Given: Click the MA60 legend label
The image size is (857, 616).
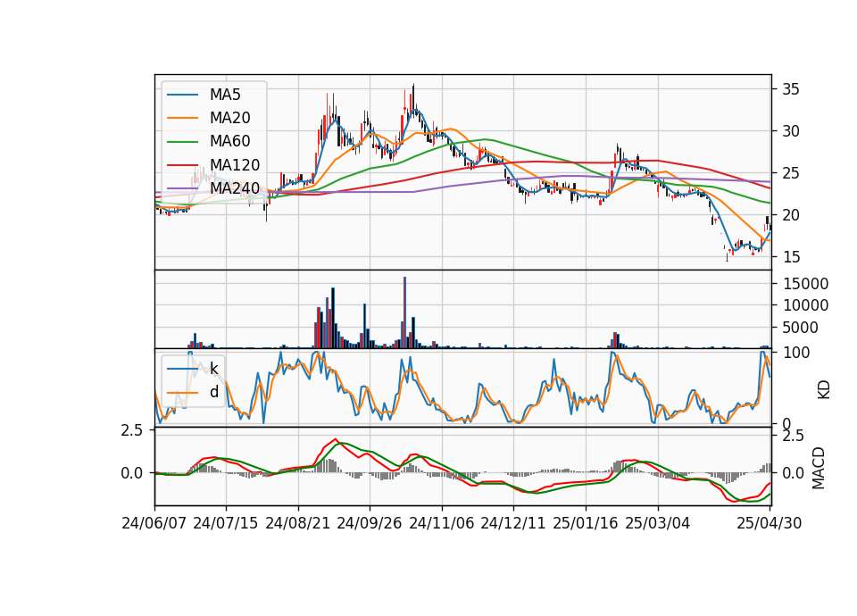Looking at the screenshot, I should coord(229,141).
